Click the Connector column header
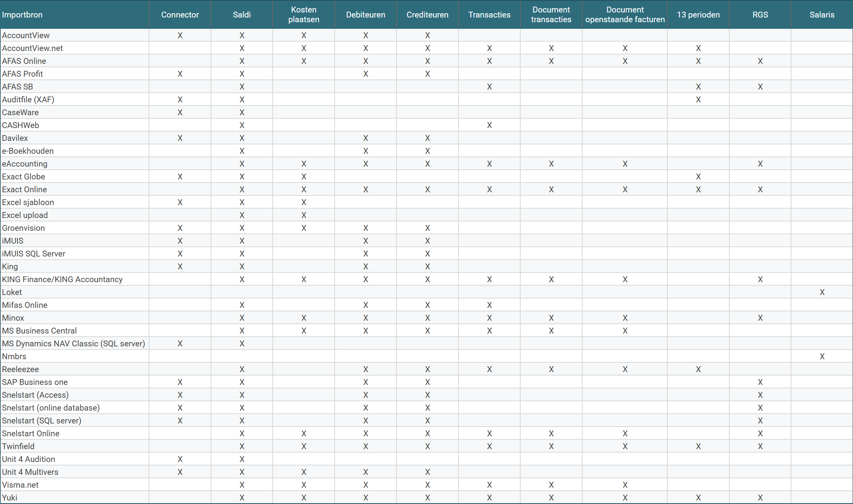853x504 pixels. tap(180, 15)
